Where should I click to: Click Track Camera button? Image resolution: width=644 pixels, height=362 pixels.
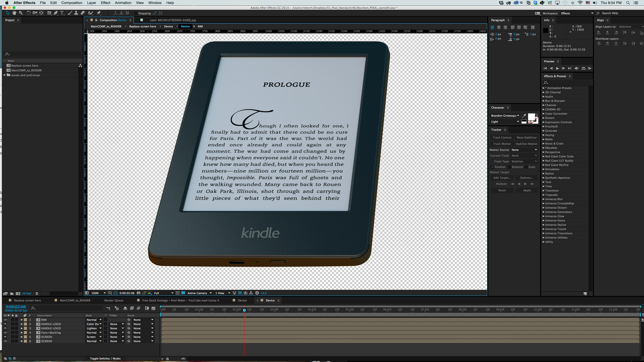pos(502,137)
